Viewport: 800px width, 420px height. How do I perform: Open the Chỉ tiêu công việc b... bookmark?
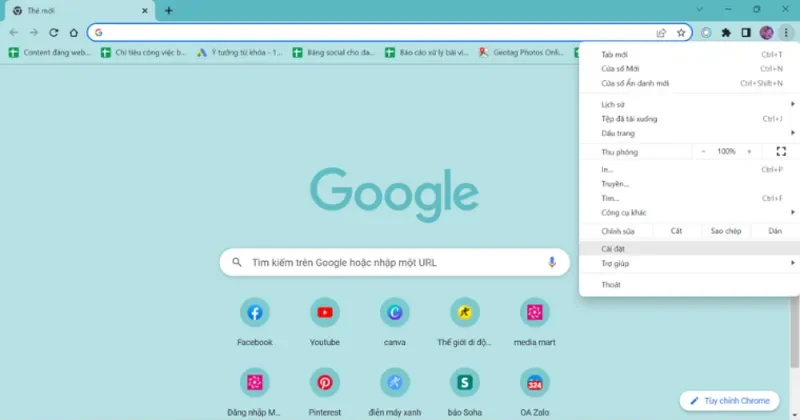pos(143,53)
